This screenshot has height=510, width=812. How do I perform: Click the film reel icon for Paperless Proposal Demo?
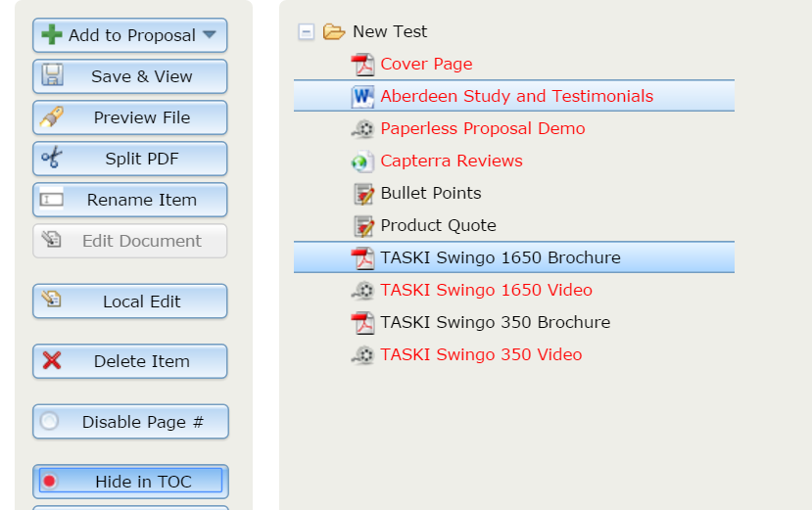pos(362,129)
